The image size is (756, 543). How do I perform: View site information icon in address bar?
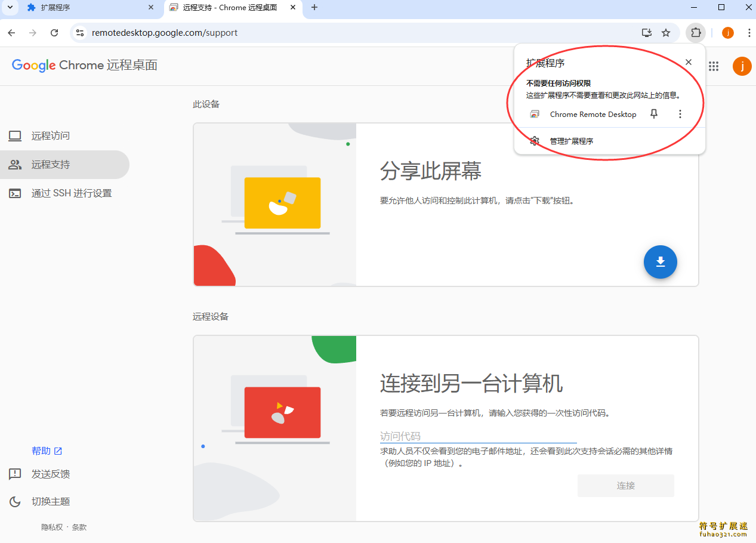point(80,33)
